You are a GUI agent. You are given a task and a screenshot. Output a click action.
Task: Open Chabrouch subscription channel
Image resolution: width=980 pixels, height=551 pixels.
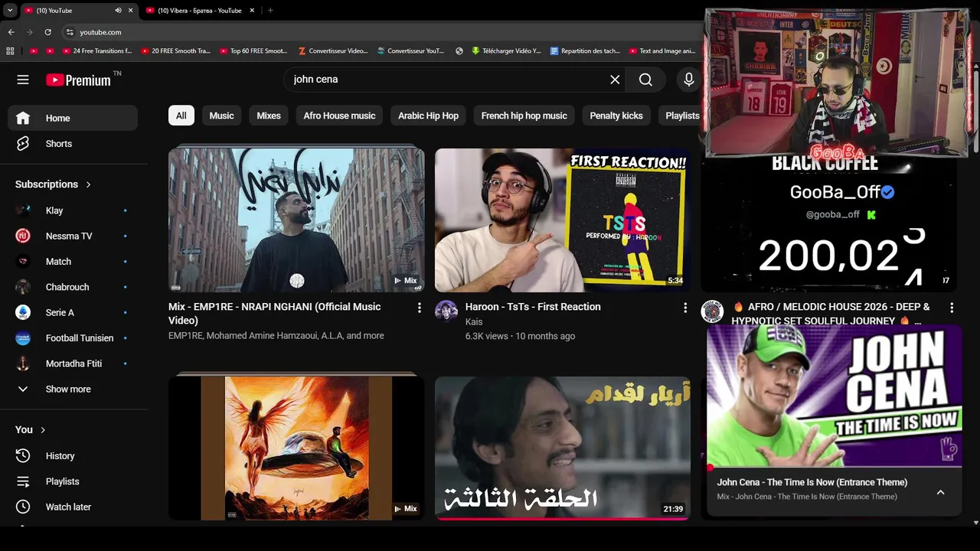pos(73,287)
